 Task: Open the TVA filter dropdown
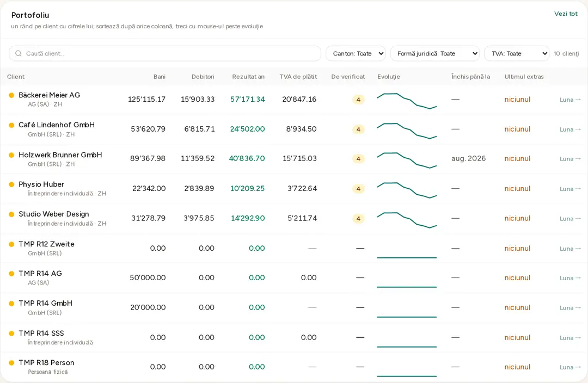click(517, 54)
